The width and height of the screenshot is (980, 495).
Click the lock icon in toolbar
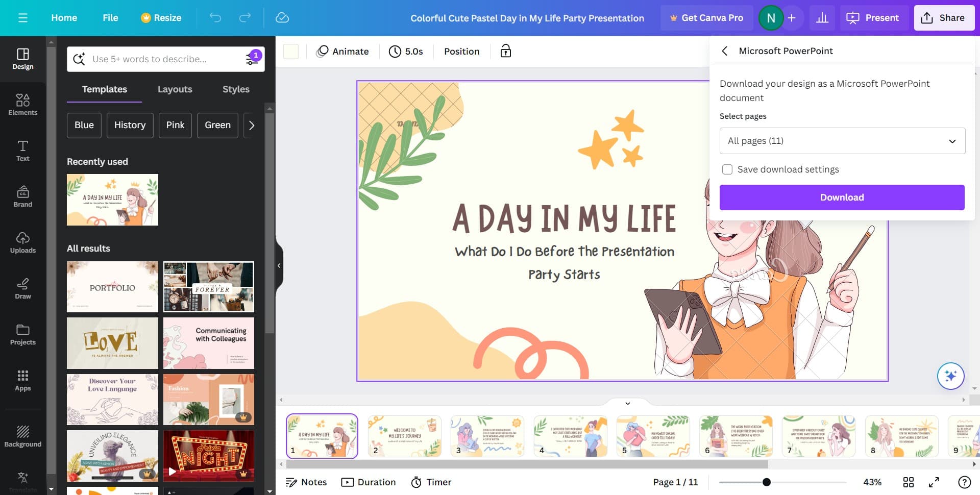(505, 51)
